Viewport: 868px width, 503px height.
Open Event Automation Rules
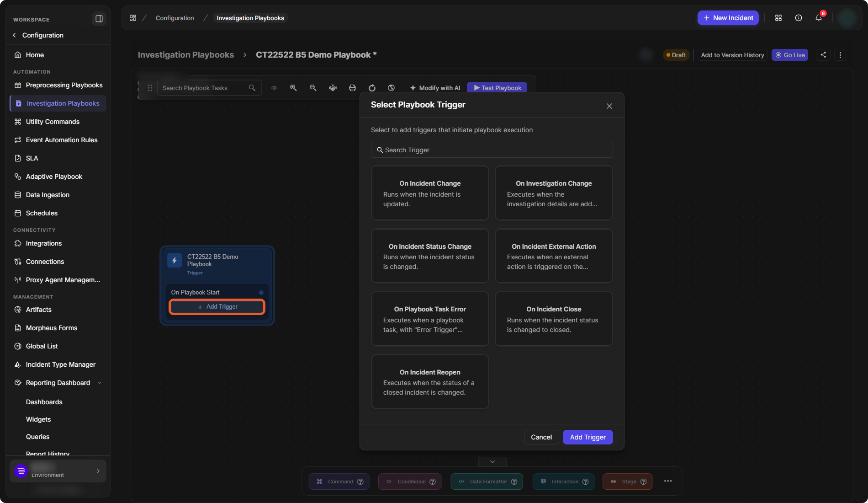58,140
